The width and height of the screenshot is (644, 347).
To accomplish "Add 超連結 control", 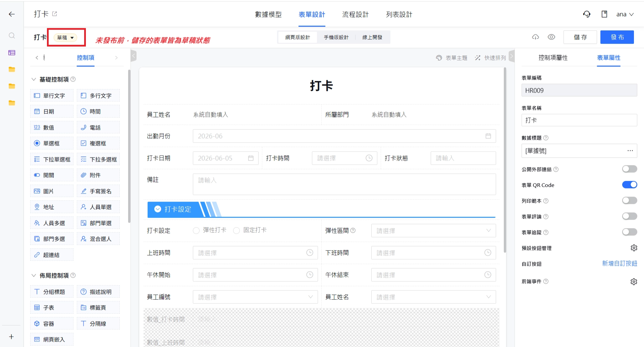I will [52, 255].
